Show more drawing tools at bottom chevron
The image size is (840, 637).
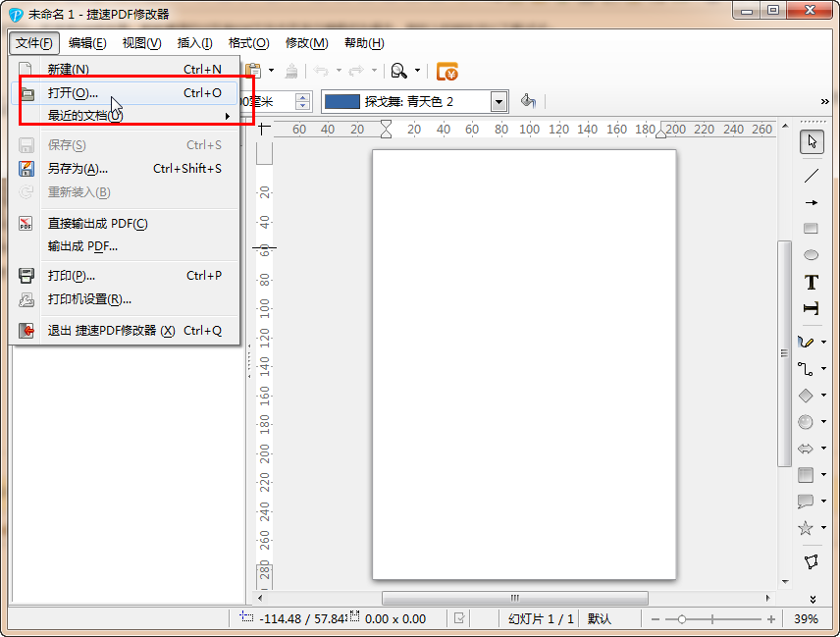coord(813,599)
